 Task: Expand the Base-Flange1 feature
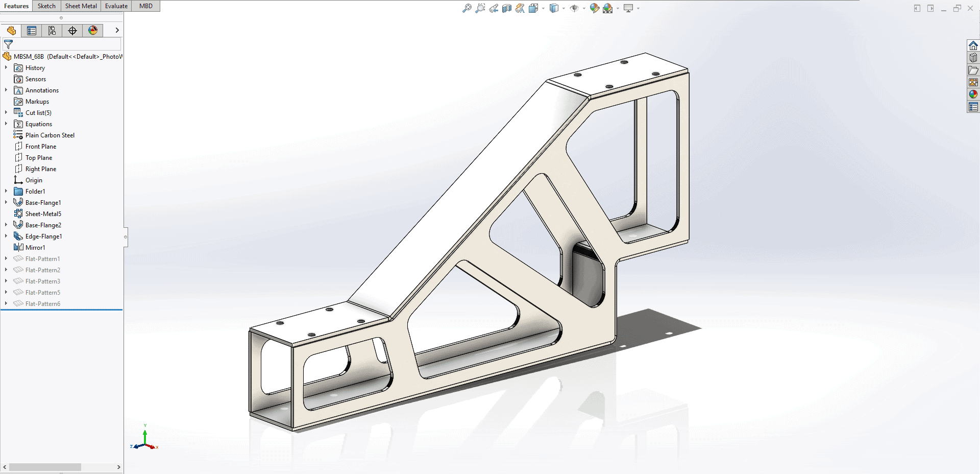6,202
